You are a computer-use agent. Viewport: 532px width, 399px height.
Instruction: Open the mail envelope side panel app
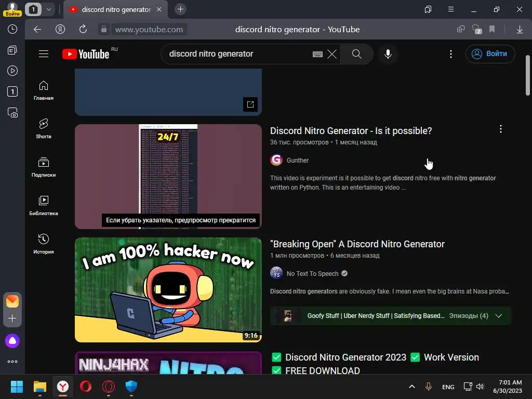coord(12,301)
